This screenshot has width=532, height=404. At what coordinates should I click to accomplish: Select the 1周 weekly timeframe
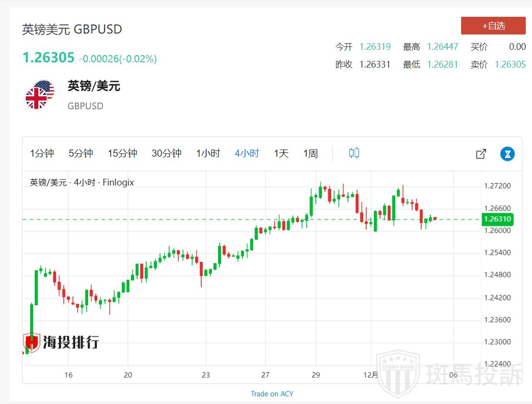[x=311, y=153]
